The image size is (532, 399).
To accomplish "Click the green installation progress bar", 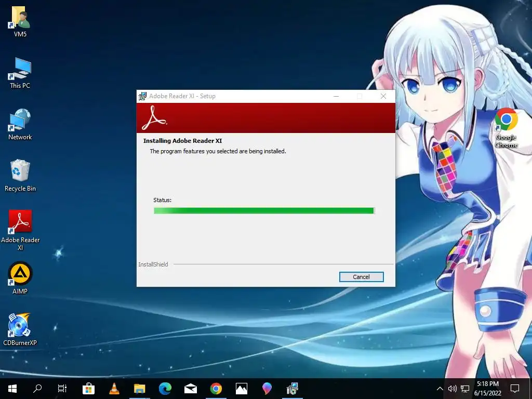I will (x=264, y=211).
